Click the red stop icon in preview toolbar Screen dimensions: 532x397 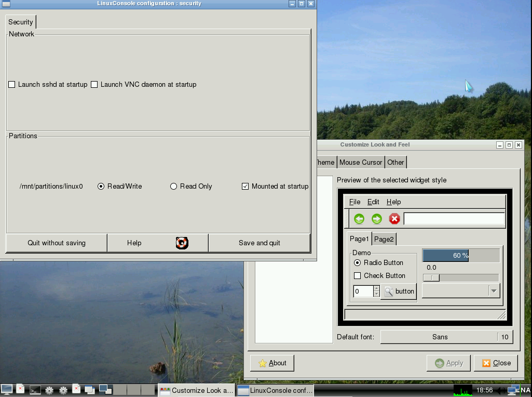point(394,219)
